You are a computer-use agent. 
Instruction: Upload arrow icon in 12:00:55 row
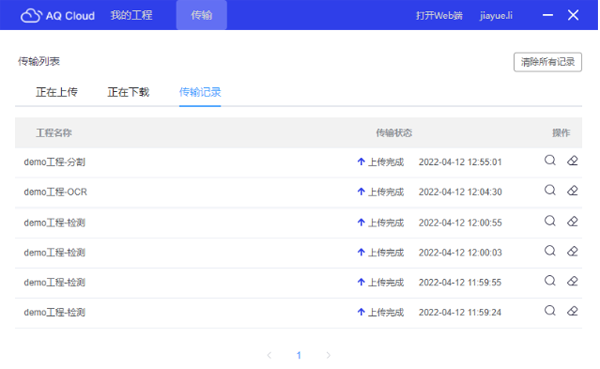click(361, 222)
